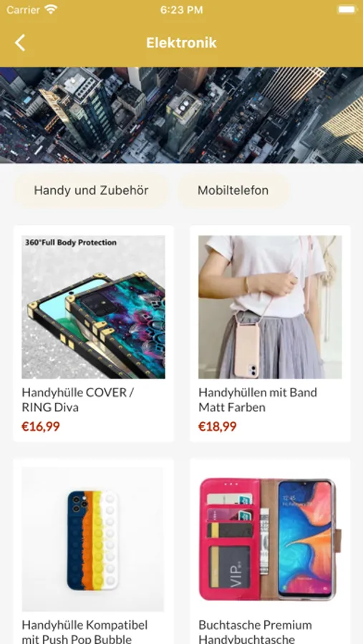Tap the Wi-Fi status icon

pos(51,9)
